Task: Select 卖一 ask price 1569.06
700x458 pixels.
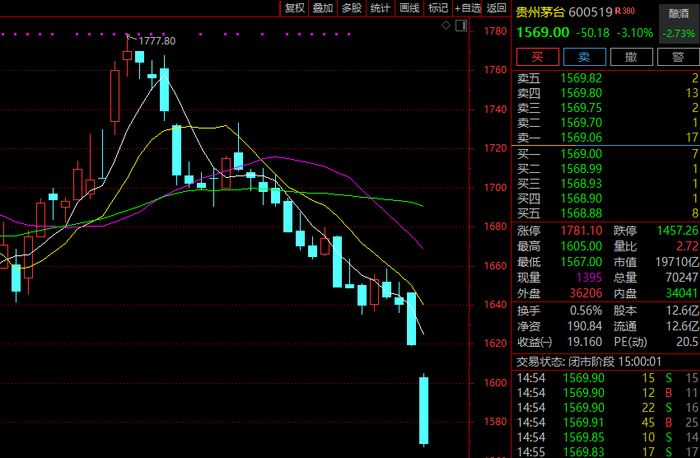Action: pyautogui.click(x=581, y=137)
